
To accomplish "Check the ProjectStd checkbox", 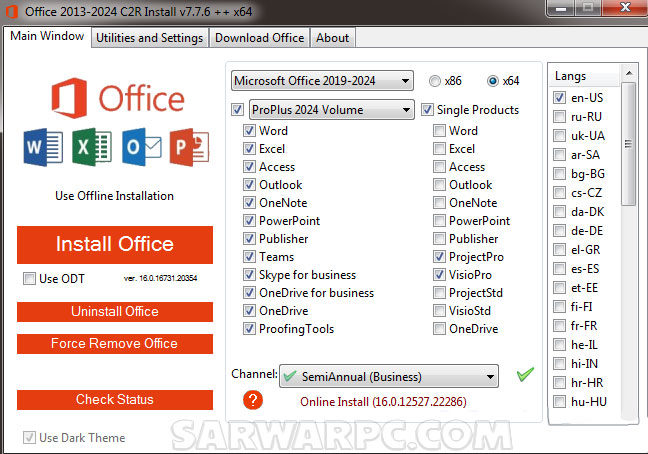I will (439, 293).
